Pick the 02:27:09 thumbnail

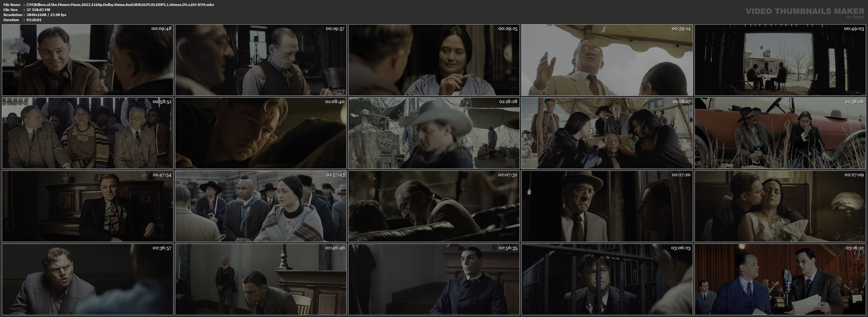[x=780, y=206]
